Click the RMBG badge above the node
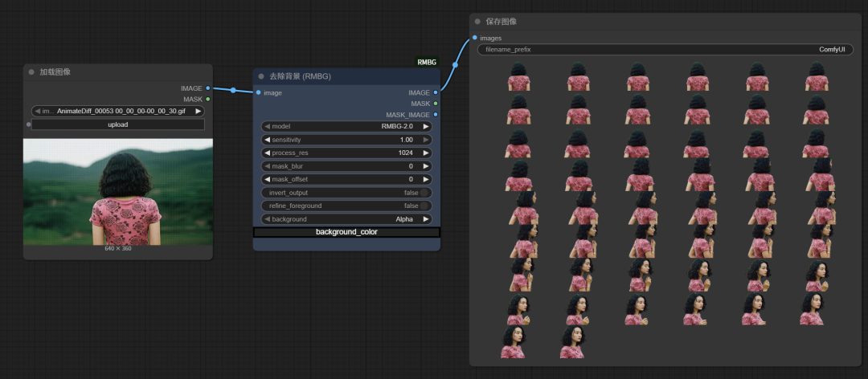The image size is (868, 379). click(x=427, y=62)
